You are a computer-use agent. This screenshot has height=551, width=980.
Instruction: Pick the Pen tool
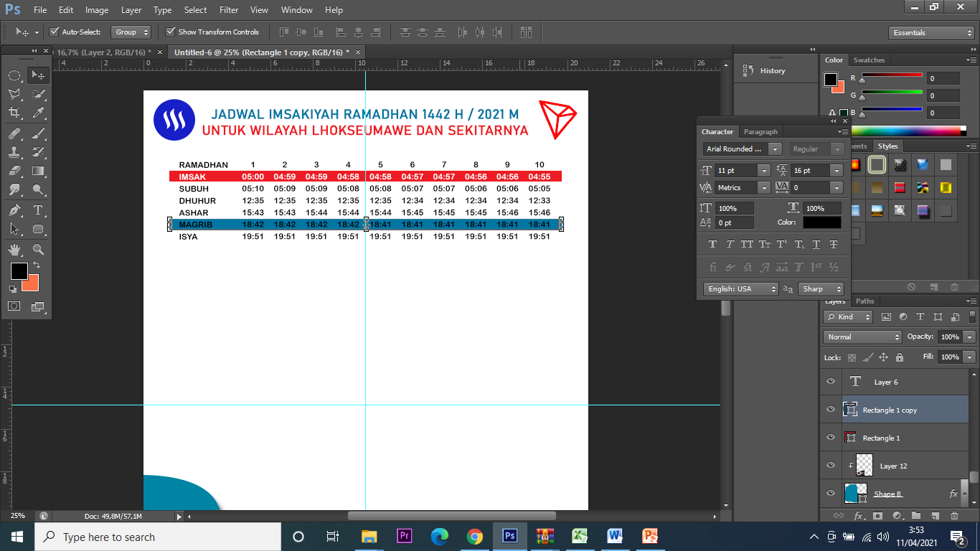[x=14, y=210]
